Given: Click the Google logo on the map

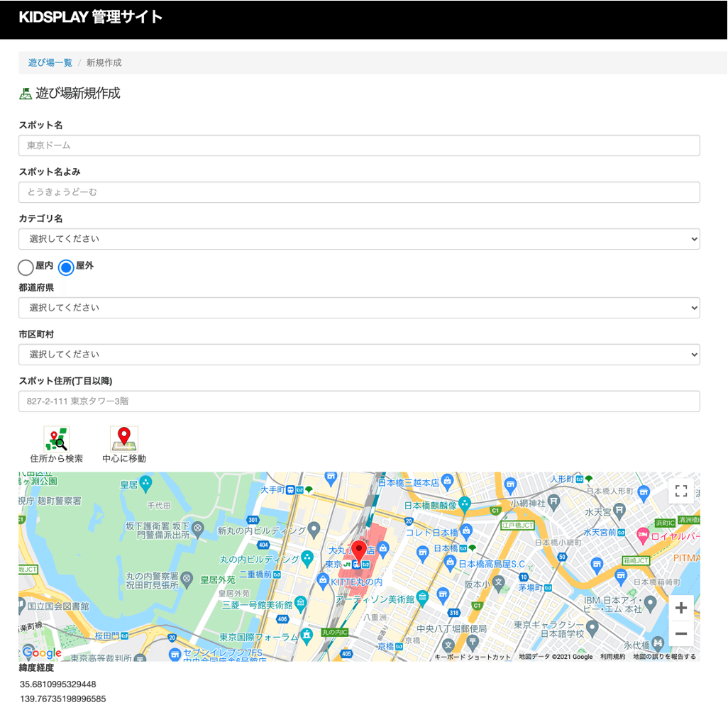Looking at the screenshot, I should pos(42,652).
